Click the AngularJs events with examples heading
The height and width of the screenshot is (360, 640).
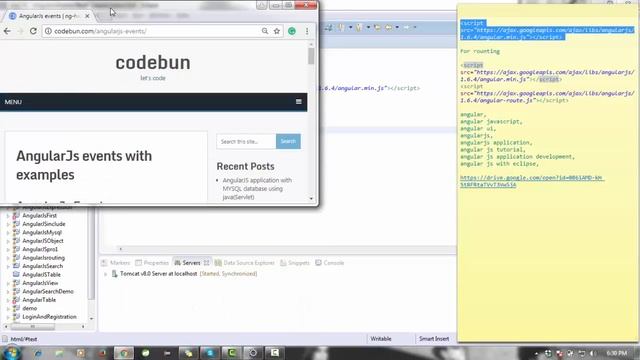[84, 165]
